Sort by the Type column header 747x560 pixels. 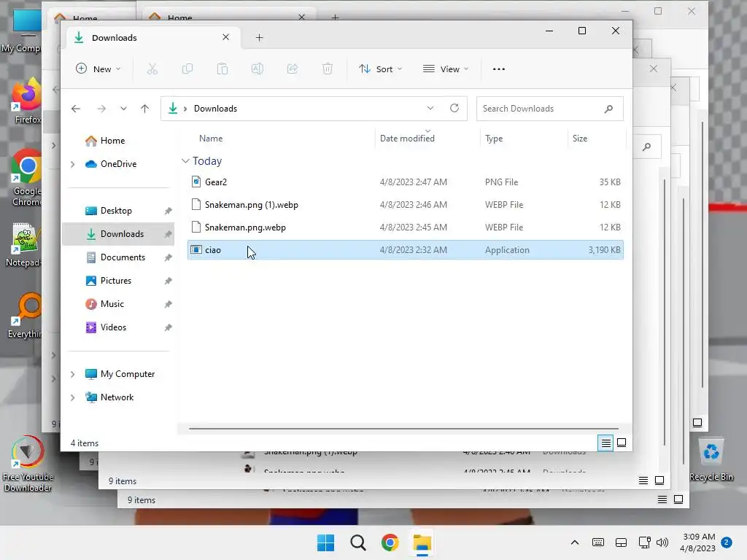pyautogui.click(x=494, y=139)
